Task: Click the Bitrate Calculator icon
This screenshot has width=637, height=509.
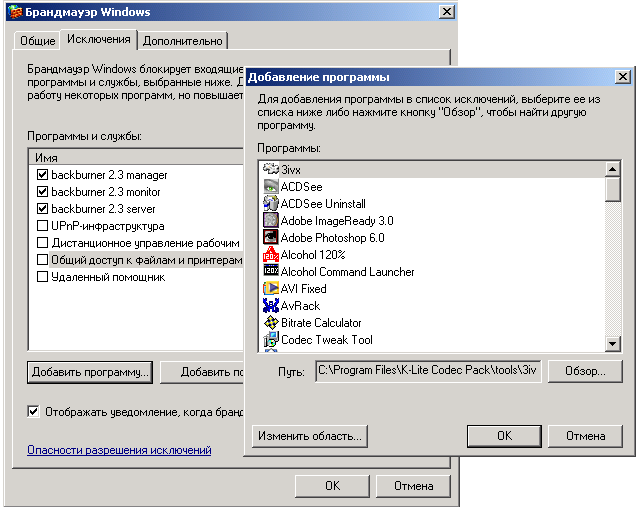Action: pos(271,323)
